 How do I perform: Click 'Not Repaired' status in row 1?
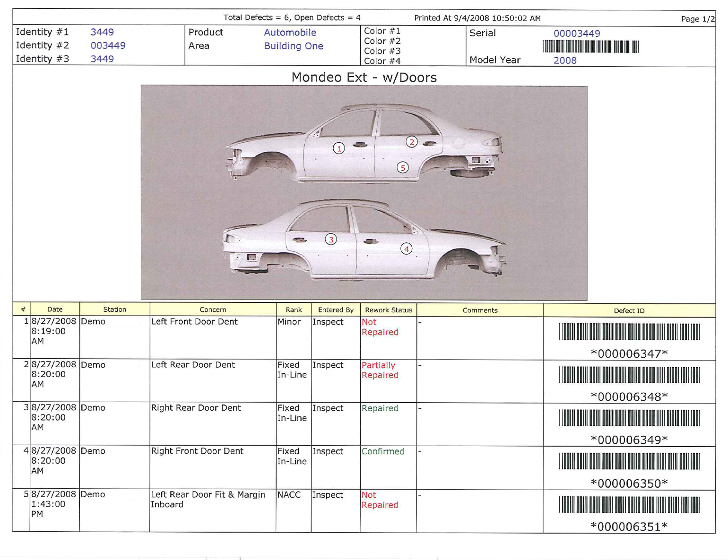click(380, 327)
